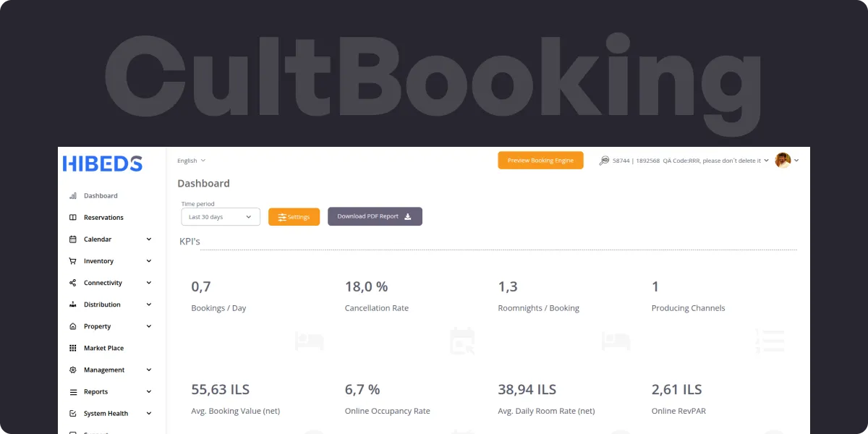Image resolution: width=868 pixels, height=434 pixels.
Task: Open Market Place in sidebar
Action: (x=103, y=348)
